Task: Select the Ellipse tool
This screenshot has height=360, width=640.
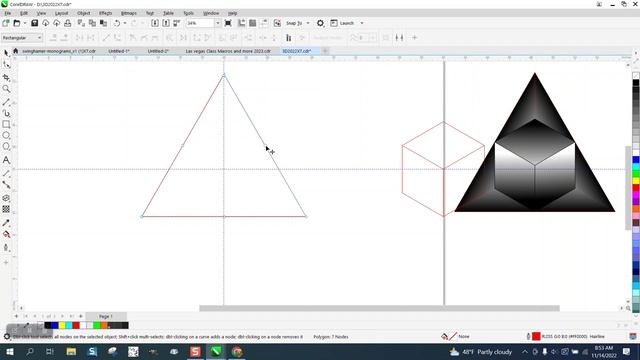Action: 6,135
